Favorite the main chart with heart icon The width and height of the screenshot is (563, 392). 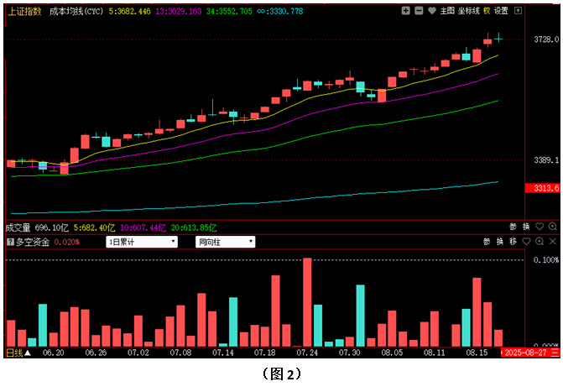(432, 11)
